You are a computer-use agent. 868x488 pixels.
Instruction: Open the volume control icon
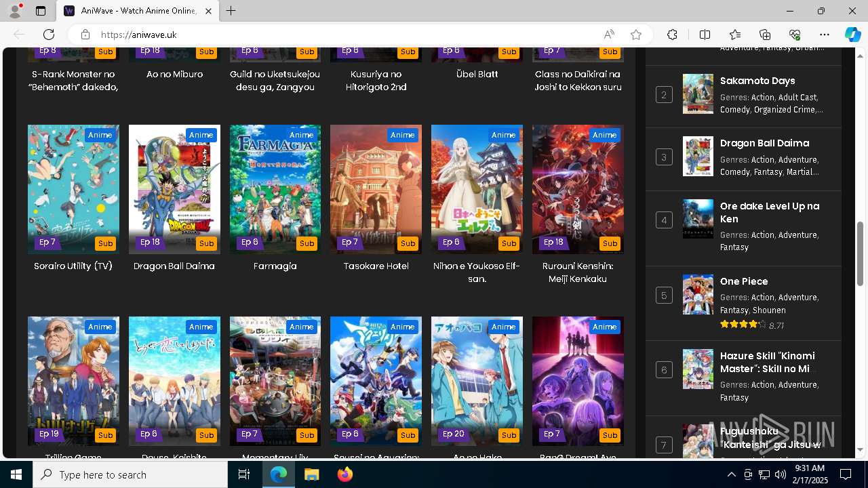(x=780, y=474)
